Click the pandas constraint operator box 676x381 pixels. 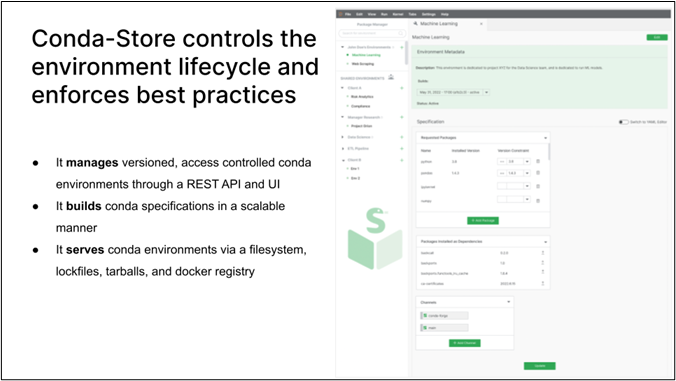coord(502,173)
